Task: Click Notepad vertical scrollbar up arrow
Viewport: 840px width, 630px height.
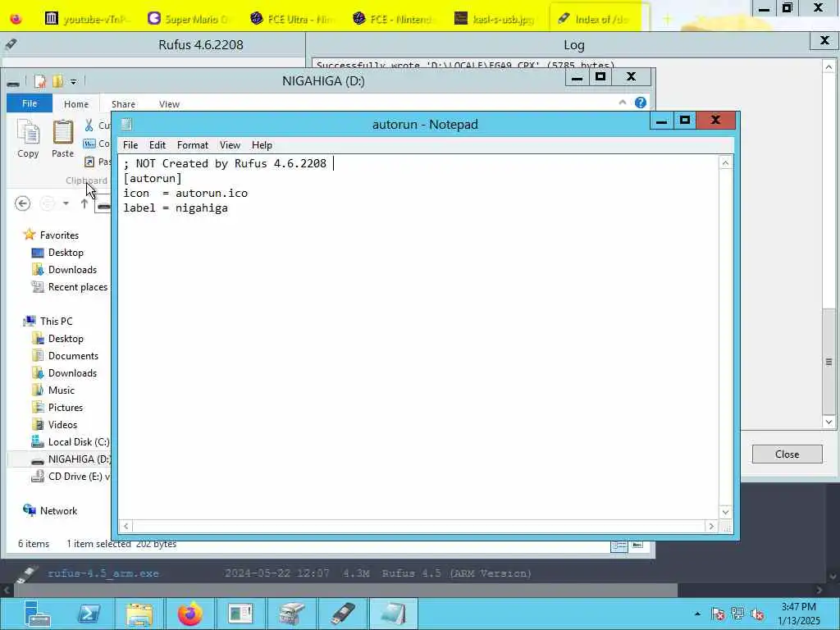Action: pyautogui.click(x=725, y=163)
